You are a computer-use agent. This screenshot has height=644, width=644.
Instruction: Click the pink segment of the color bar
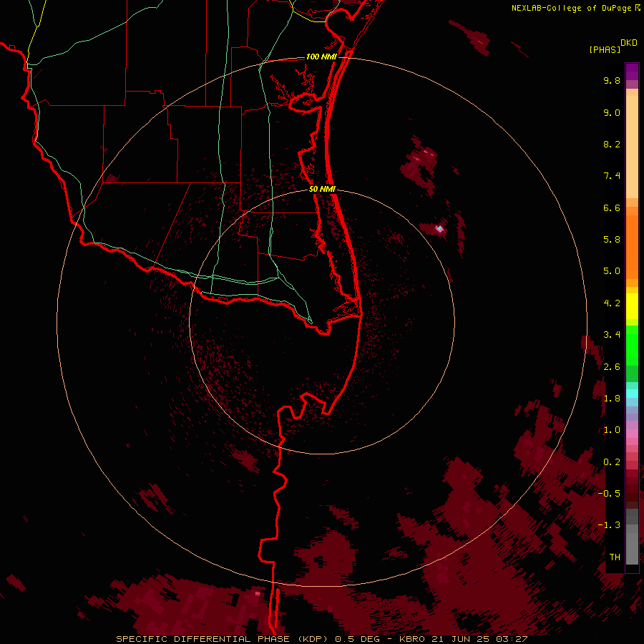pos(632,434)
